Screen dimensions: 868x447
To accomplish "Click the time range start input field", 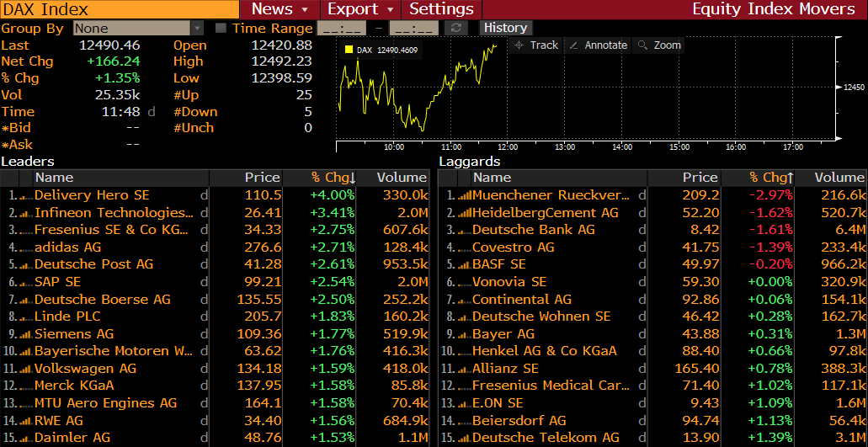I will (342, 28).
